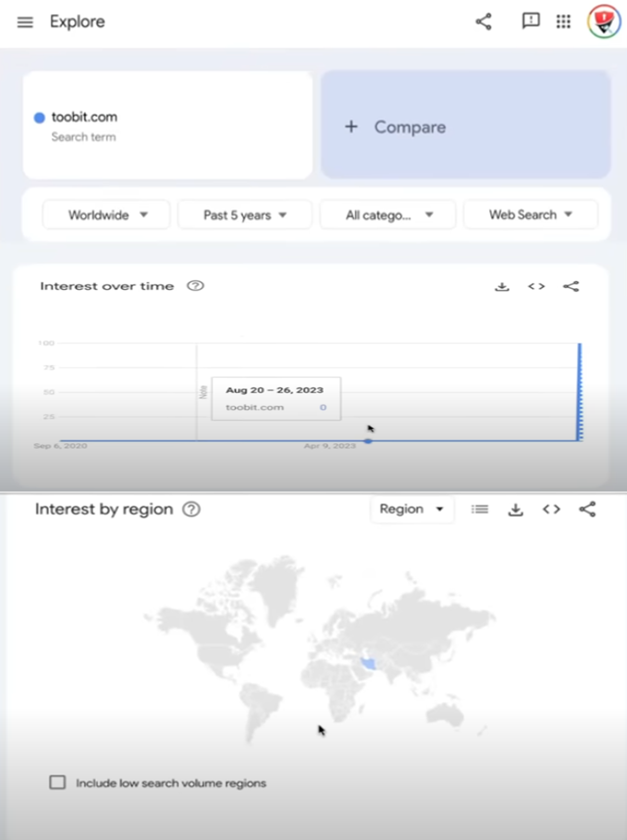Image resolution: width=627 pixels, height=840 pixels.
Task: Download Interest over time CSV
Action: [502, 287]
